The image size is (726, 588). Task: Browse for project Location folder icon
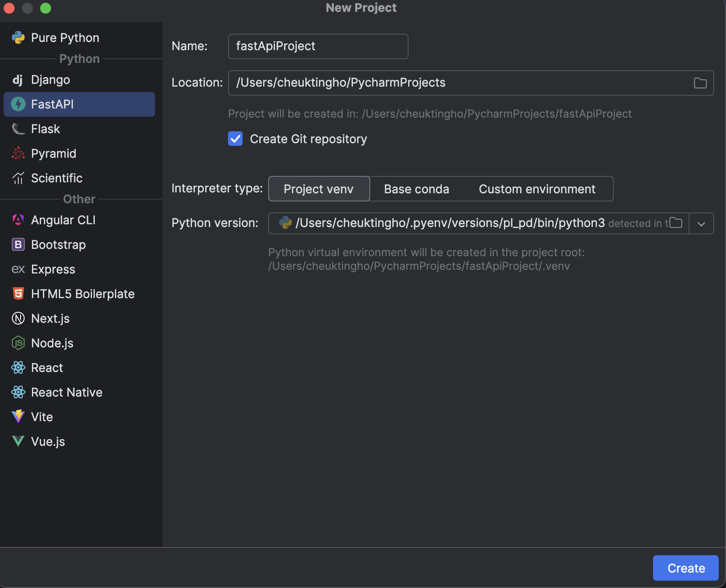(x=700, y=83)
